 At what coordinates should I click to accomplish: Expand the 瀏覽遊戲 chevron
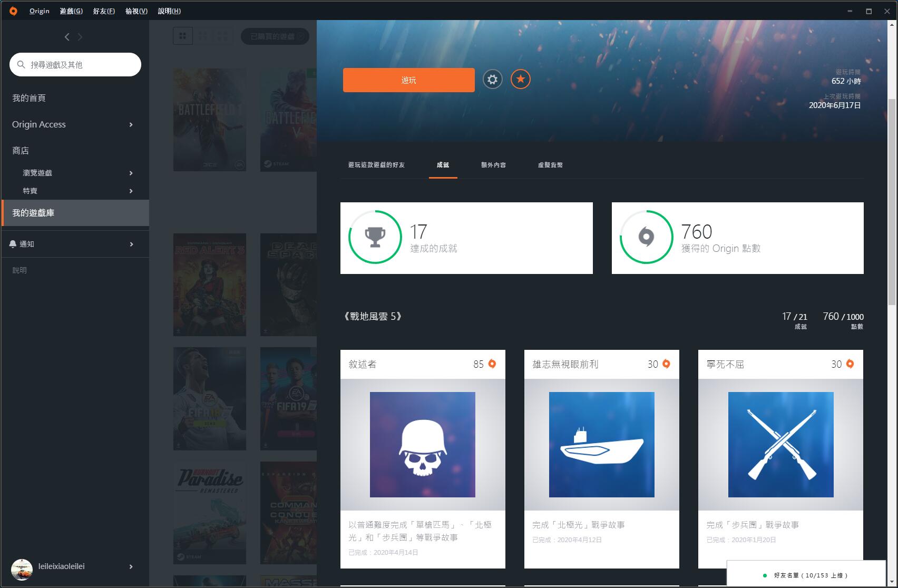tap(131, 173)
